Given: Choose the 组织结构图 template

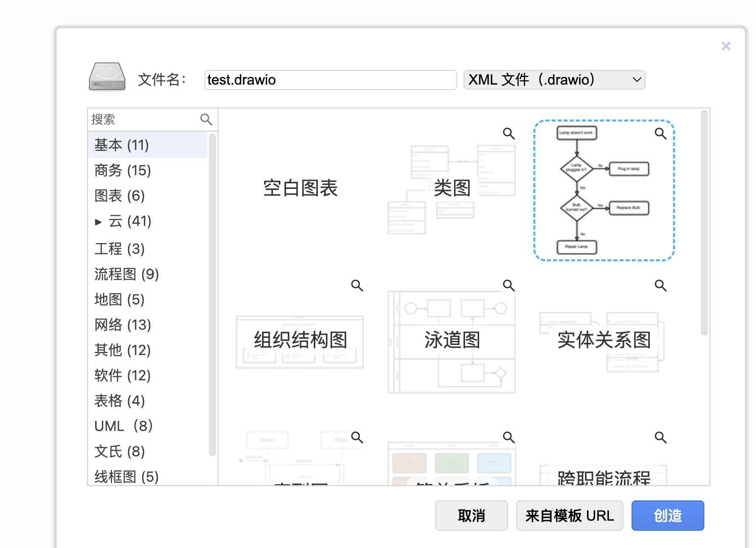Looking at the screenshot, I should click(300, 340).
